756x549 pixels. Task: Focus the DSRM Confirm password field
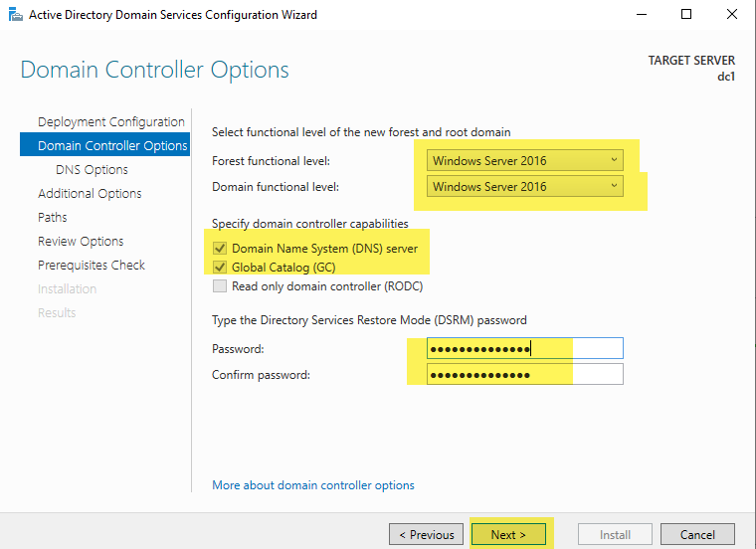(524, 375)
